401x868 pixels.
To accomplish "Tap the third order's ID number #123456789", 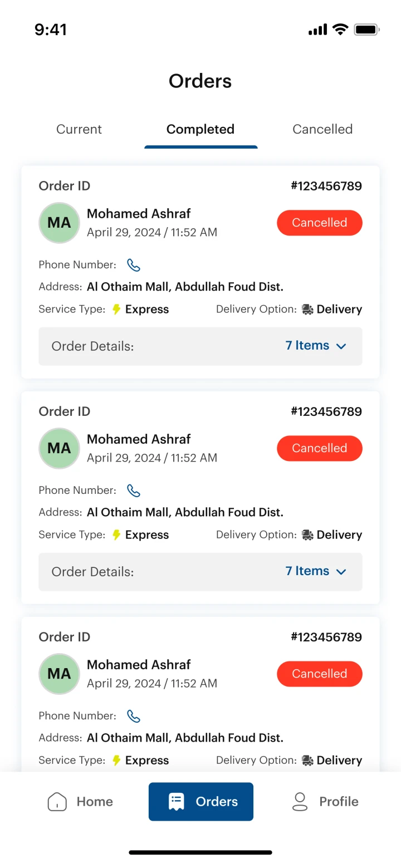I will coord(326,637).
